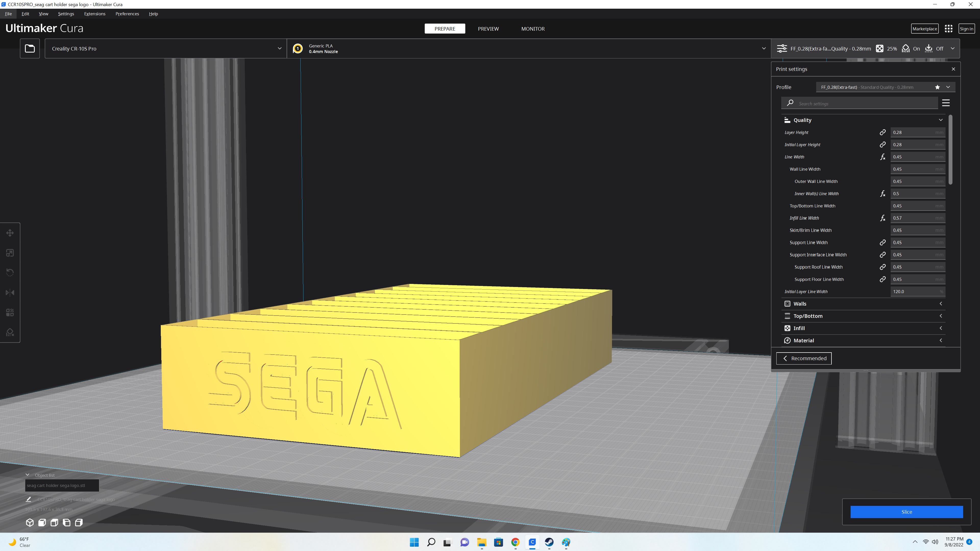Open the Marketplace
This screenshot has width=980, height=551.
(x=924, y=29)
